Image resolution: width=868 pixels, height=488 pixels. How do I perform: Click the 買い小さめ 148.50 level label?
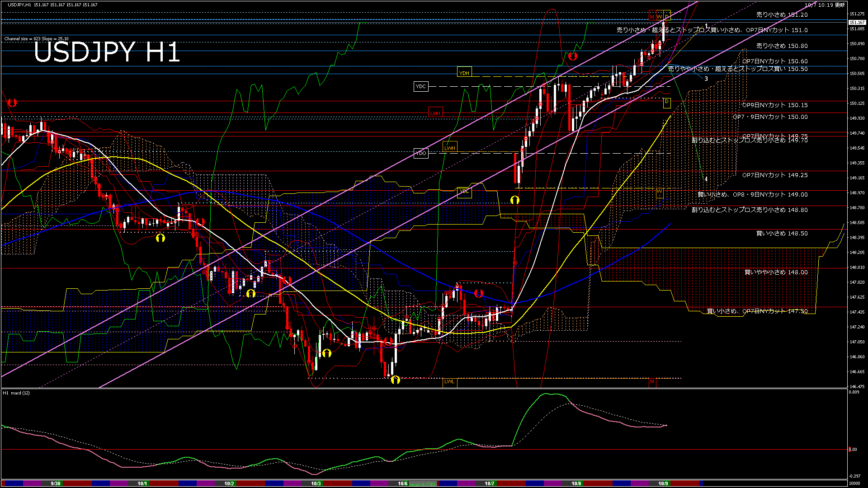tap(782, 233)
